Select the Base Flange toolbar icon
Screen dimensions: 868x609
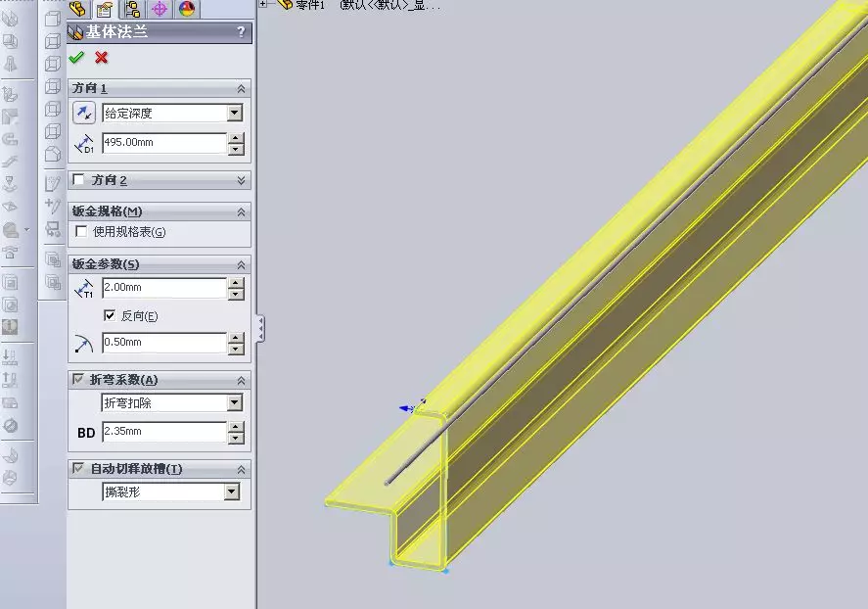point(10,18)
